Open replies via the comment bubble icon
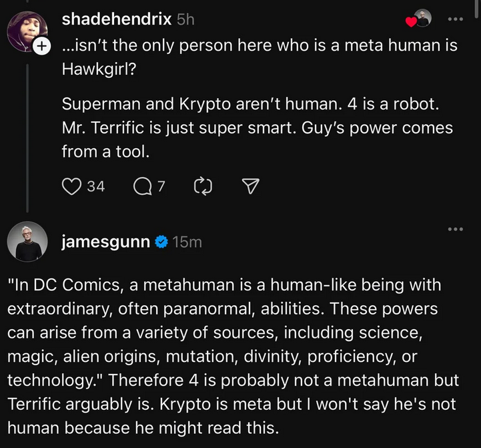Screen dimensions: 481x448 click(142, 186)
